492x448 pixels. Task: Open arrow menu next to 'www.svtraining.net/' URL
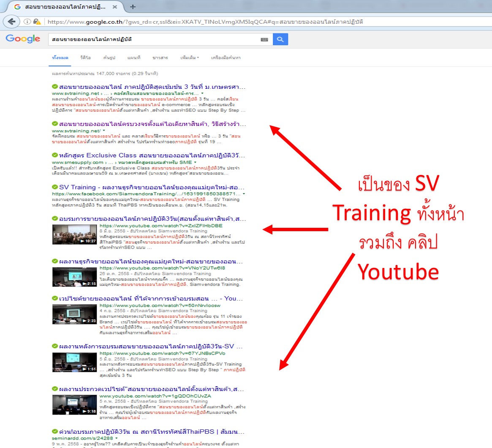(104, 131)
